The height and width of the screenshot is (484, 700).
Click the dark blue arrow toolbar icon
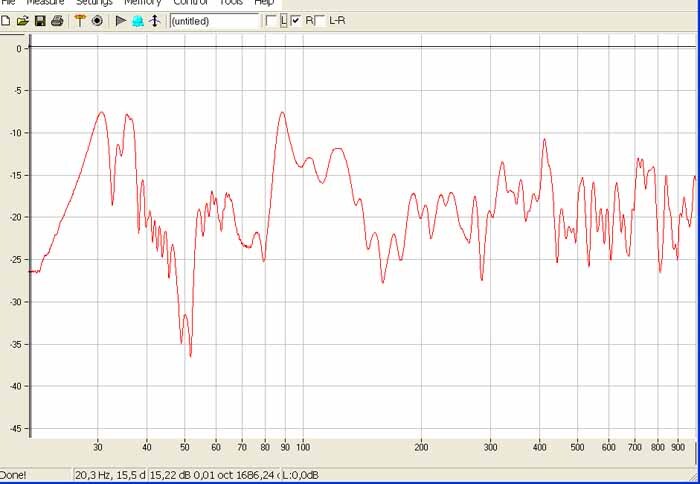coord(154,21)
